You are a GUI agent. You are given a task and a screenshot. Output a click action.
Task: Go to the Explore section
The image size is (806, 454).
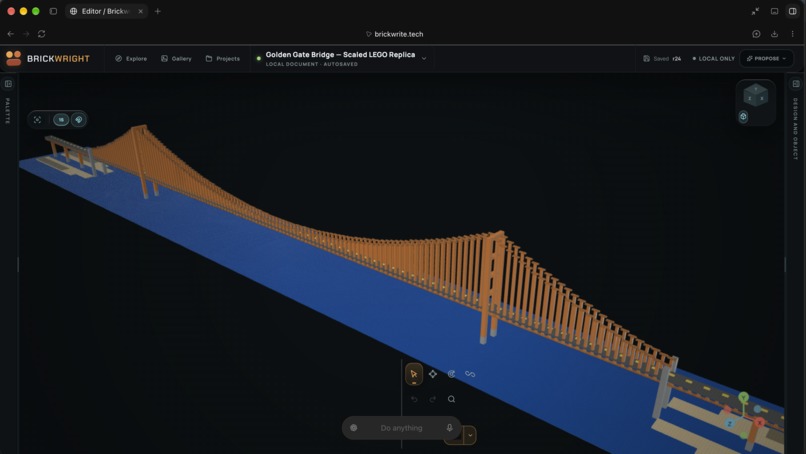(x=131, y=59)
